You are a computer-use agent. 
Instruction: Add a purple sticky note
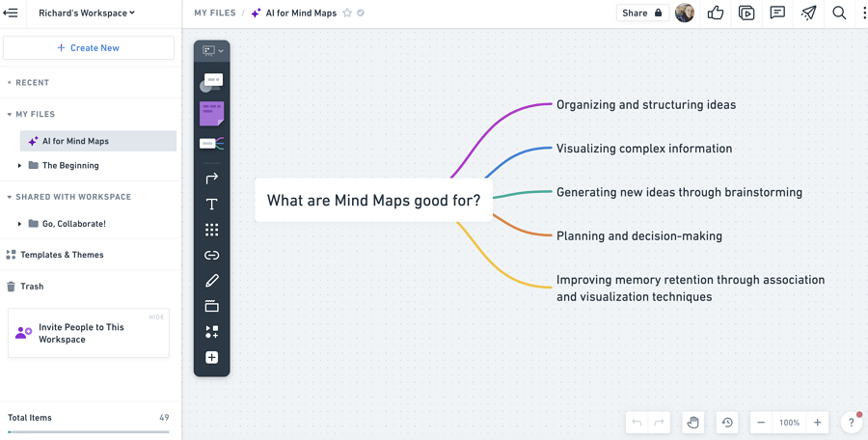click(x=211, y=113)
